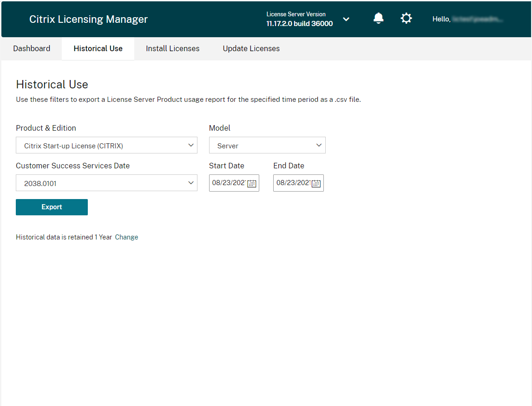532x406 pixels.
Task: Open the Product & Edition dropdown
Action: click(106, 146)
